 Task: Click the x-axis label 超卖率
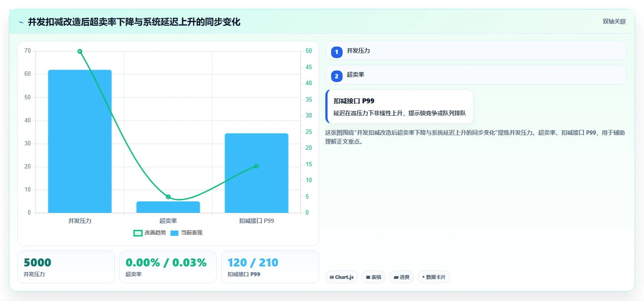pyautogui.click(x=168, y=221)
